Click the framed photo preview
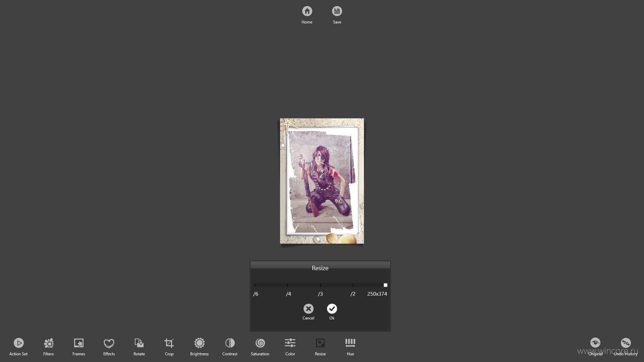 tap(322, 181)
